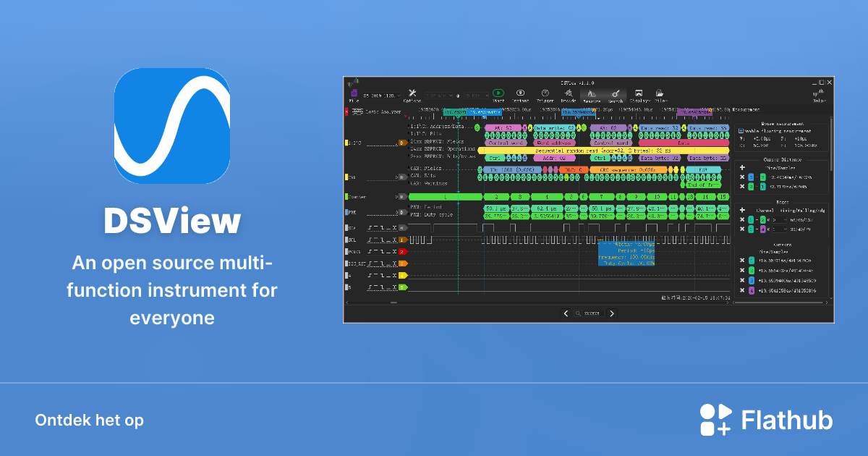Click next search result arrow
Screen dimensions: 868x456
611,313
